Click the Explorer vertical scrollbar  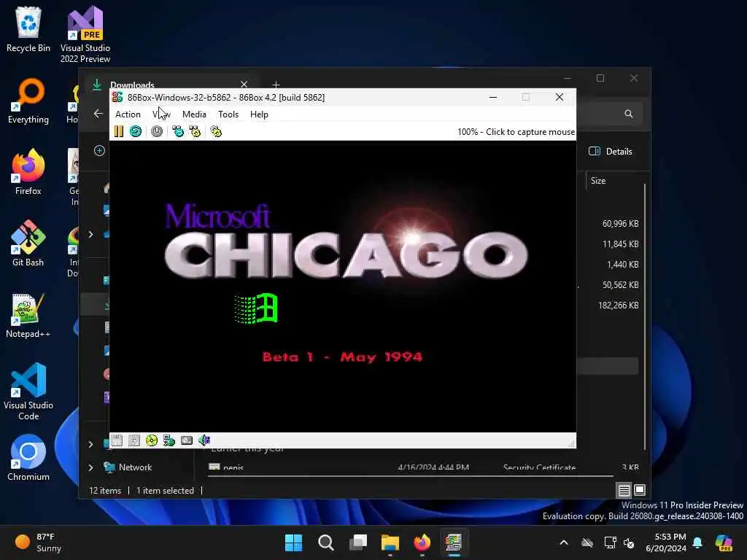pos(645,316)
